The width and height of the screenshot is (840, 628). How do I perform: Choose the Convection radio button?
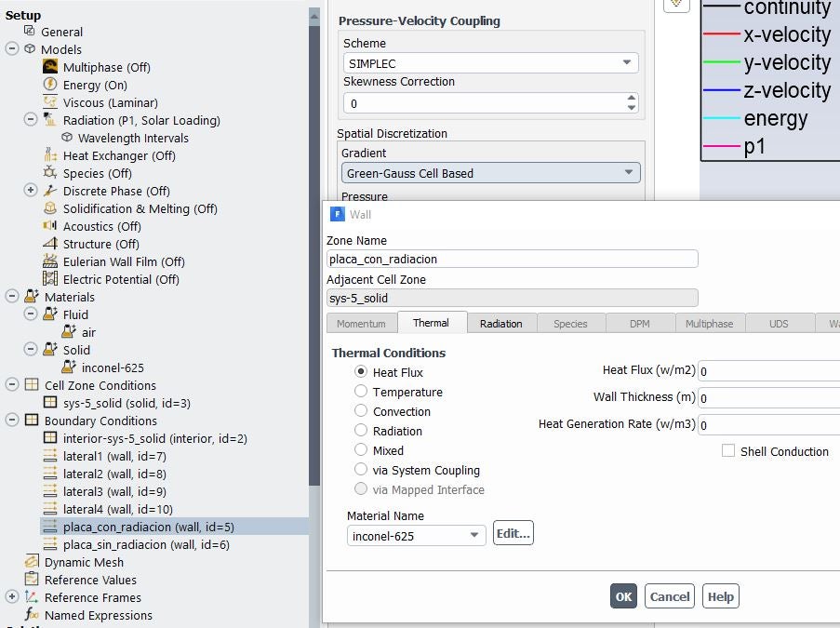tap(361, 411)
